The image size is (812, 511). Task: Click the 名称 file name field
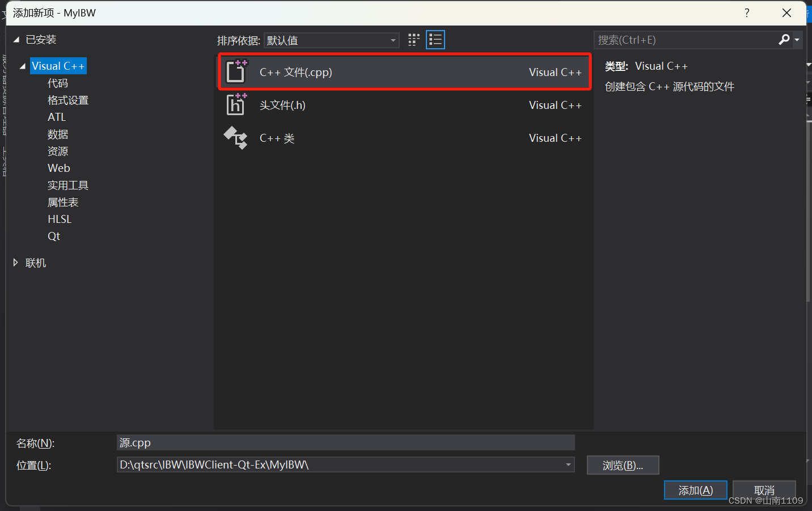[346, 442]
